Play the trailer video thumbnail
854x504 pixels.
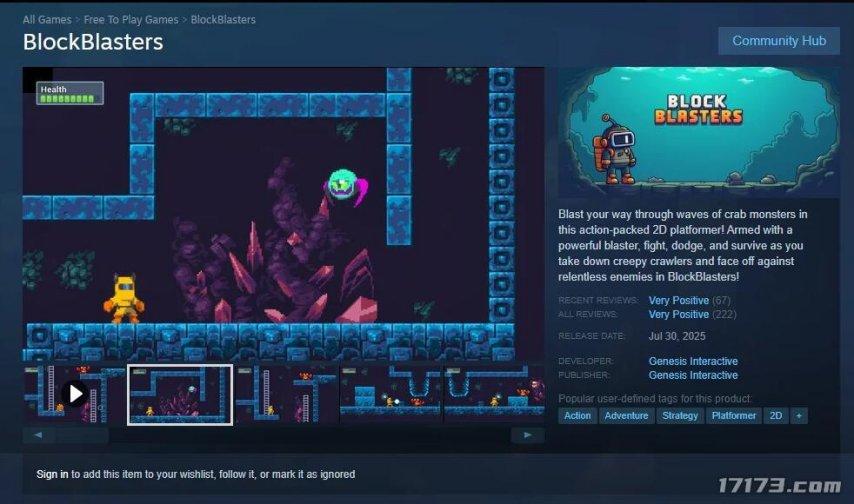point(74,393)
